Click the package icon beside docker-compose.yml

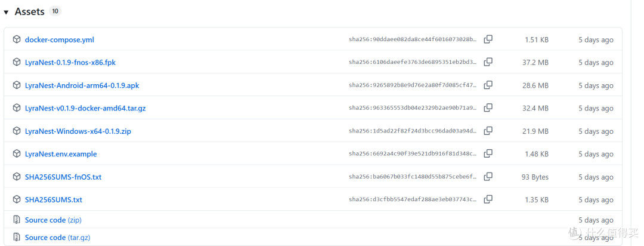pos(17,39)
